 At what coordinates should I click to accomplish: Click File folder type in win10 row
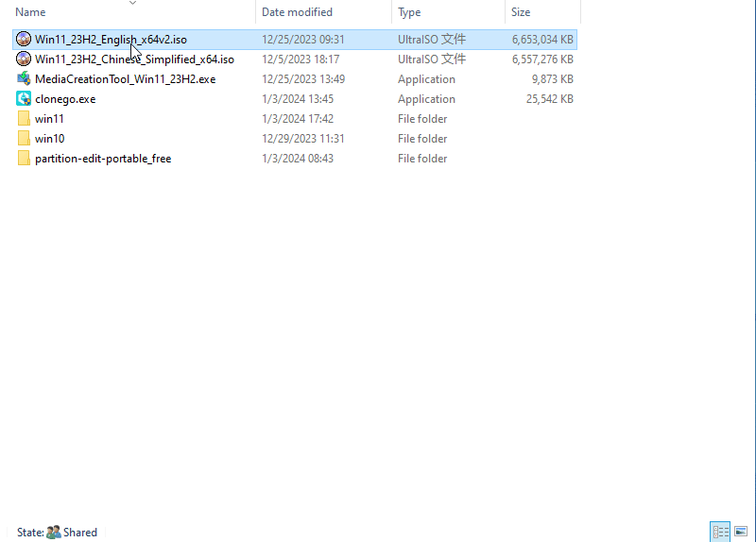click(x=422, y=138)
